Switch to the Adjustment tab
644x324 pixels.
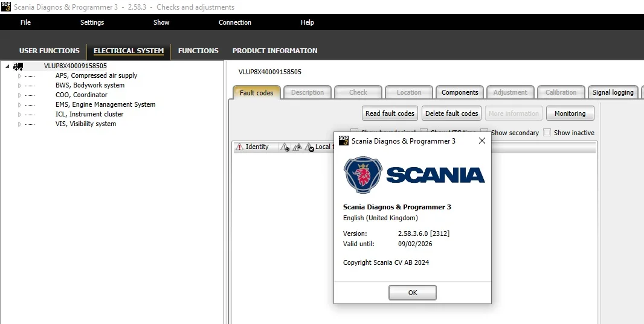[510, 92]
